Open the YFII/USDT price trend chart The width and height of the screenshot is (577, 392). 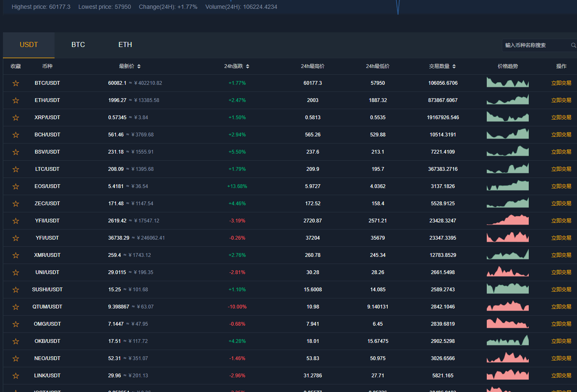tap(507, 220)
